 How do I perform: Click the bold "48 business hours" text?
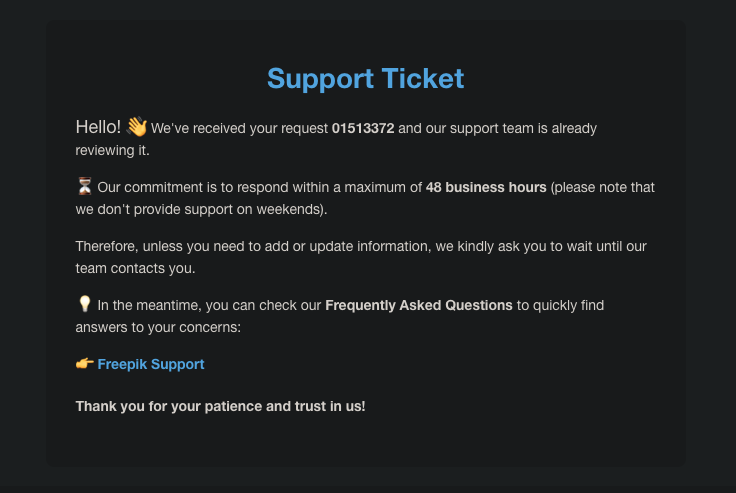tap(486, 187)
